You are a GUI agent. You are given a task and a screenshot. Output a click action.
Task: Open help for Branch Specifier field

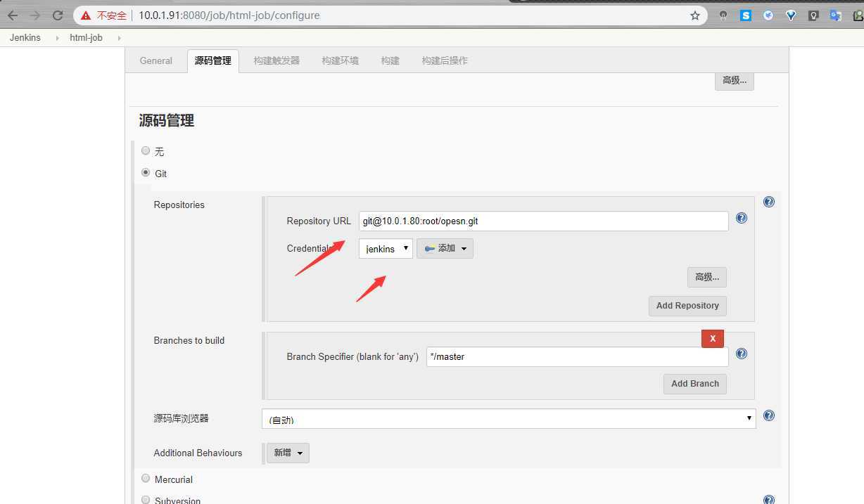pyautogui.click(x=742, y=354)
